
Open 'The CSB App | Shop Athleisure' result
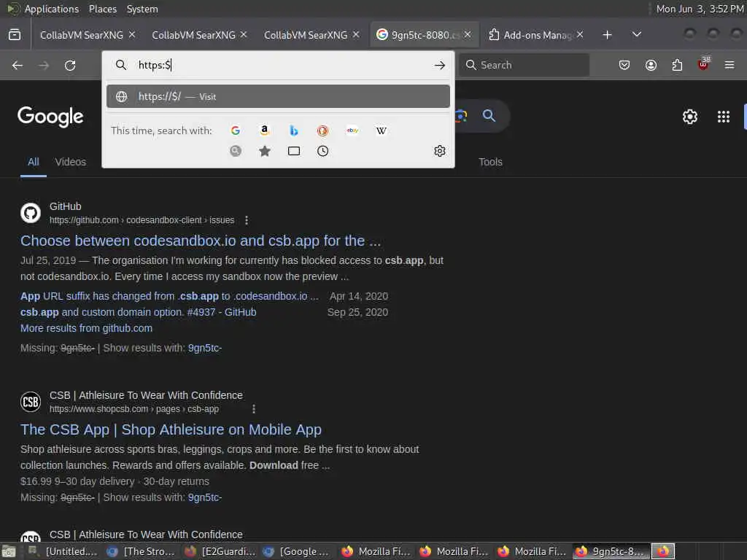point(171,429)
